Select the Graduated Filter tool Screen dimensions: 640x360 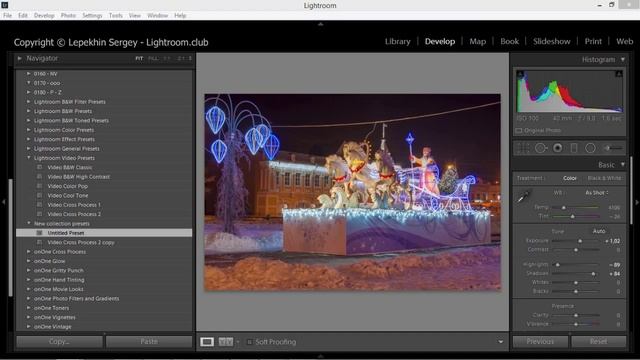[x=574, y=148]
